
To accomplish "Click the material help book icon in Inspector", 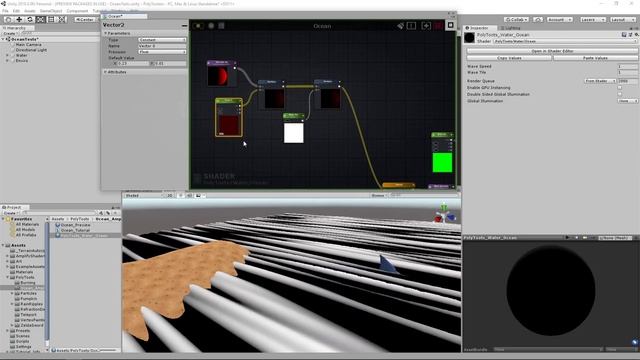I will coord(624,35).
